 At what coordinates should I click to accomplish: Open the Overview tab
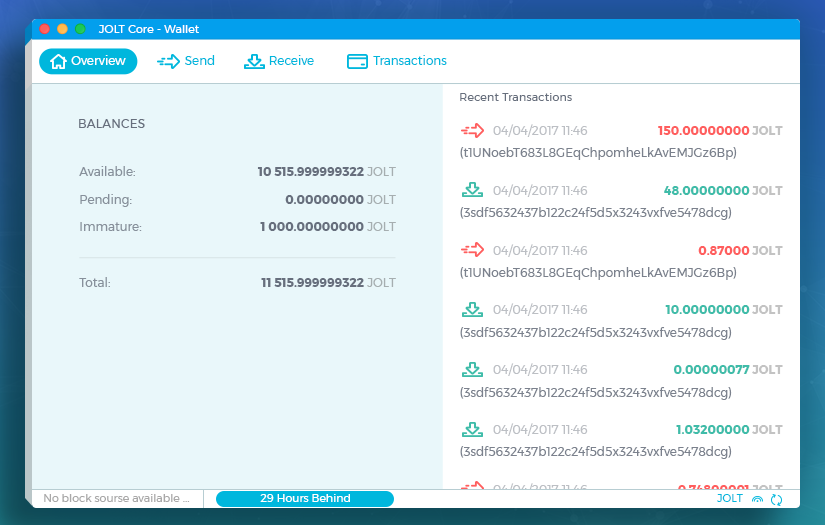88,61
